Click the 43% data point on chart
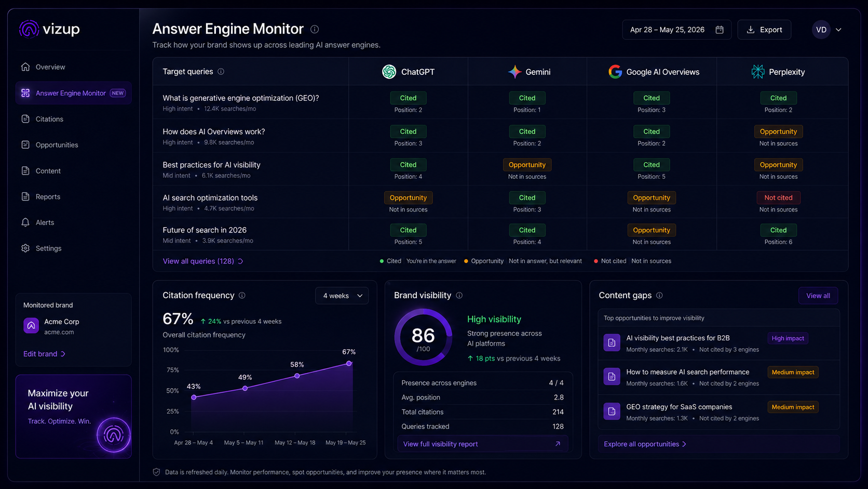 194,397
